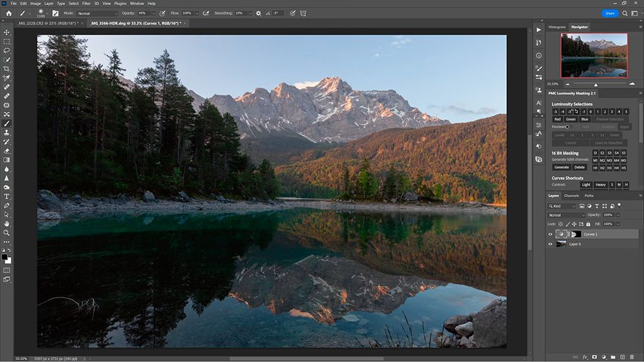Screen dimensions: 644x362
Task: Click the Navigator zoom slider
Action: 596,84
